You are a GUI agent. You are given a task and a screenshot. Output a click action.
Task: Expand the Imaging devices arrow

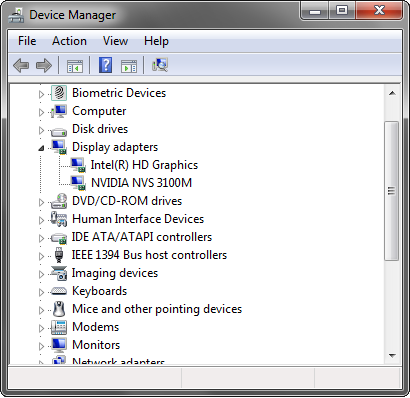pyautogui.click(x=41, y=274)
